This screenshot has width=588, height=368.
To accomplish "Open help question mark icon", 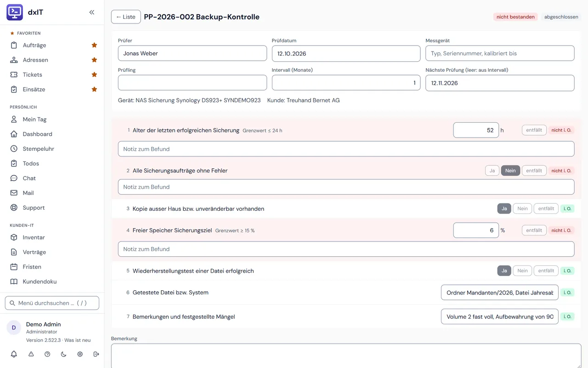I will tap(47, 354).
